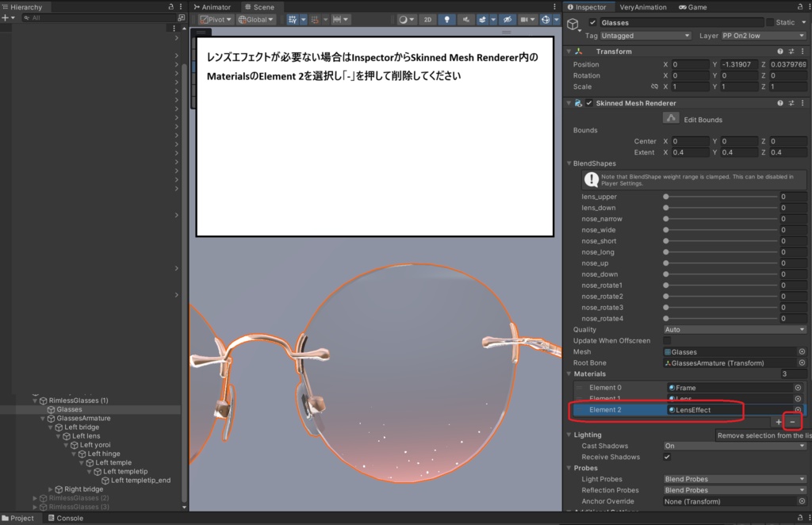Uncheck Receive Shadows checkbox

667,457
